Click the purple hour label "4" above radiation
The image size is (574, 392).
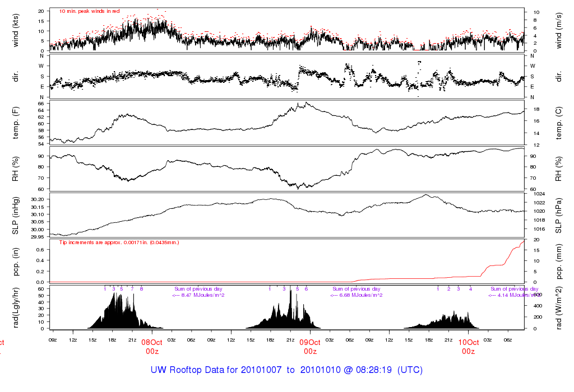(x=471, y=289)
